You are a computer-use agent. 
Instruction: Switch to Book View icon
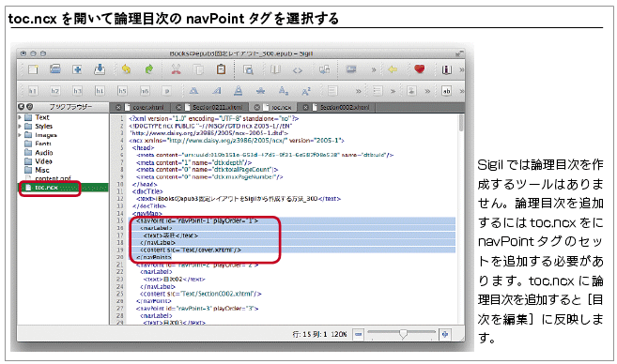point(274,69)
